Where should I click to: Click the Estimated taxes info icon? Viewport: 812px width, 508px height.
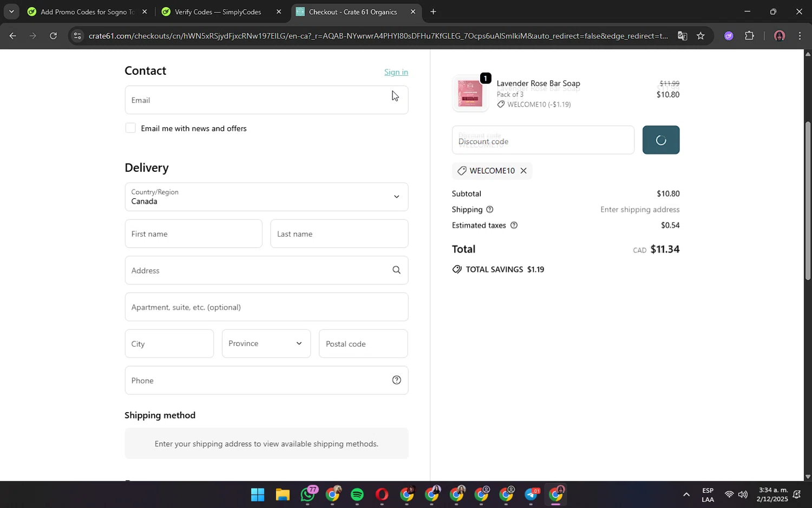(514, 225)
